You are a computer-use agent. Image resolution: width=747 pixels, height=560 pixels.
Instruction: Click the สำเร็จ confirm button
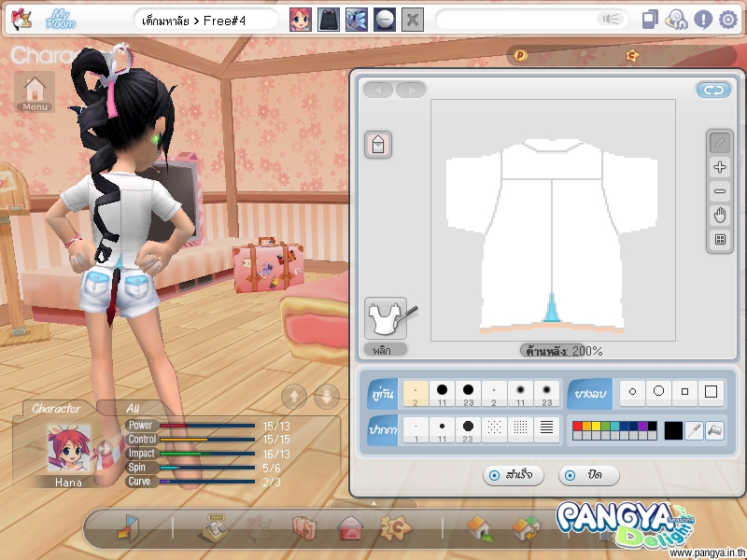coord(513,475)
